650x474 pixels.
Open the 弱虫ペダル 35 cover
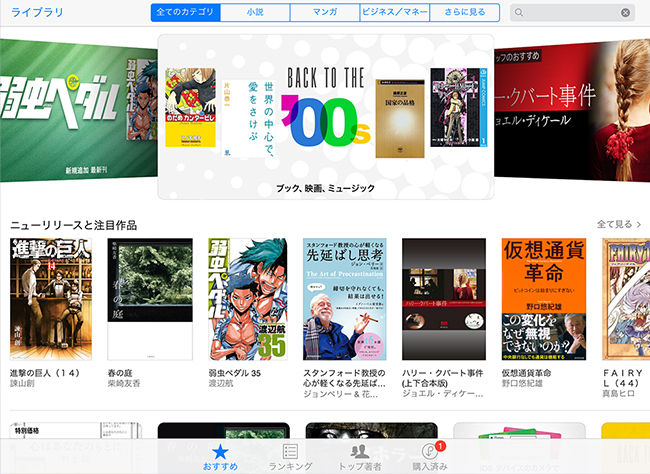[247, 299]
